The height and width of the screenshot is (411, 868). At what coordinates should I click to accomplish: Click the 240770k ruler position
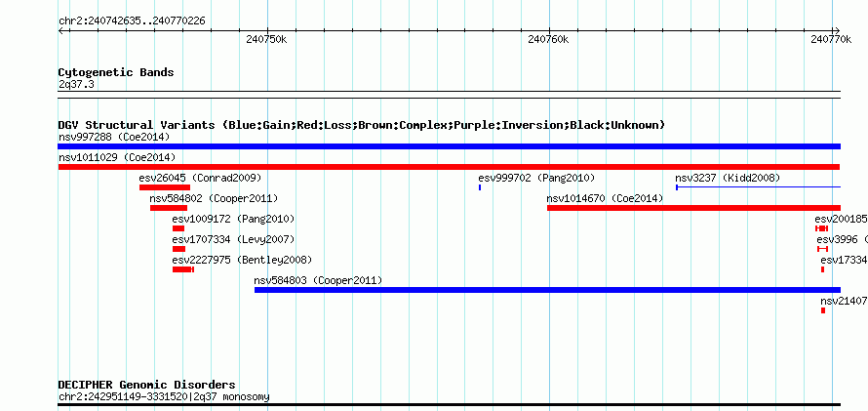point(831,39)
